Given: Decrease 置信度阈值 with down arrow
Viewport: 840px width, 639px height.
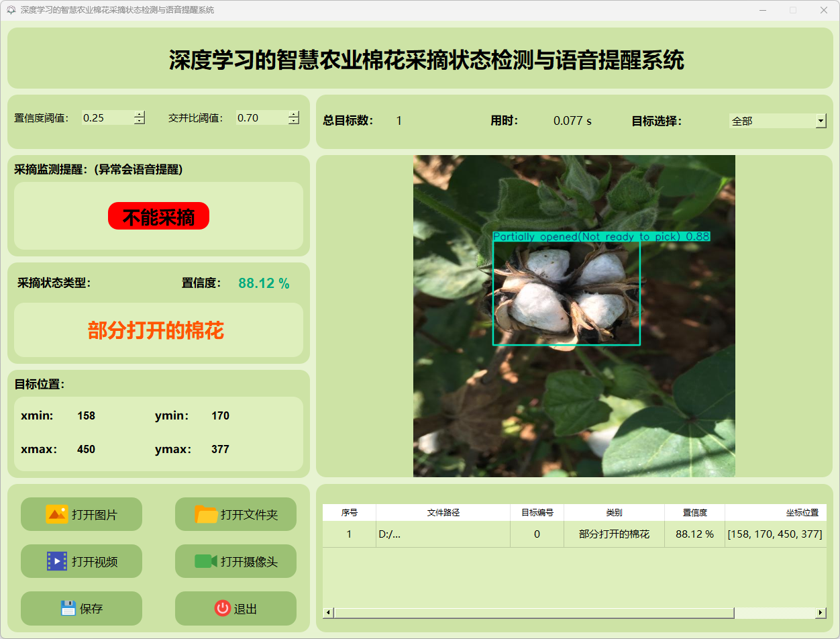Looking at the screenshot, I should click(x=140, y=121).
